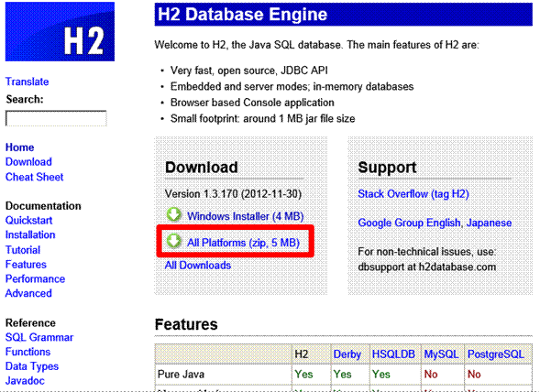Click the PostgreSQL column header link
Image resolution: width=540 pixels, height=392 pixels.
click(x=496, y=354)
